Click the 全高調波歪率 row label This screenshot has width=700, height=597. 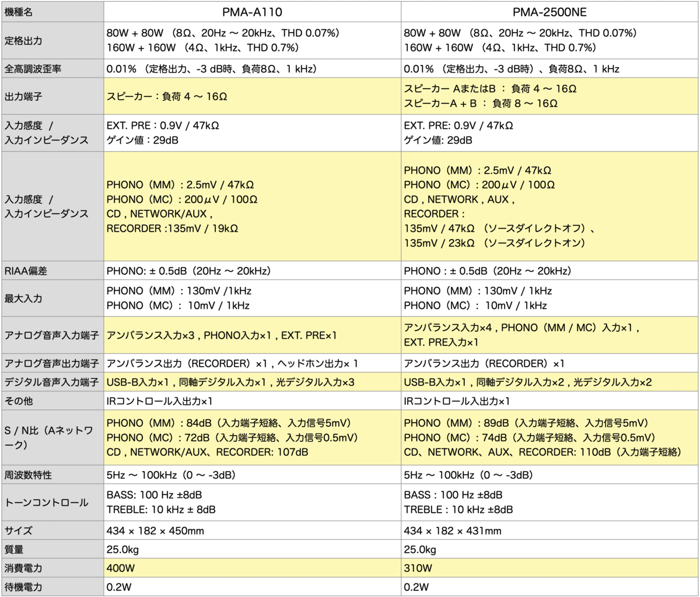click(x=52, y=69)
